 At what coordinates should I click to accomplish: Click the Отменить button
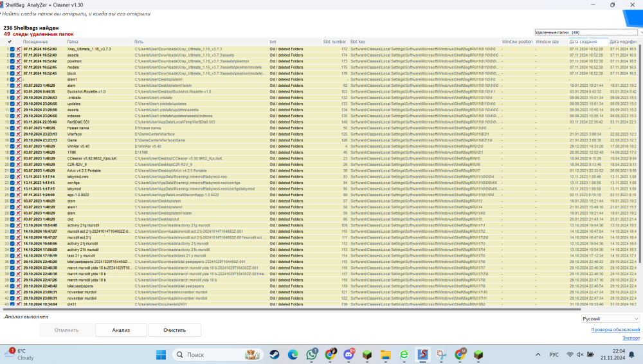[66, 330]
